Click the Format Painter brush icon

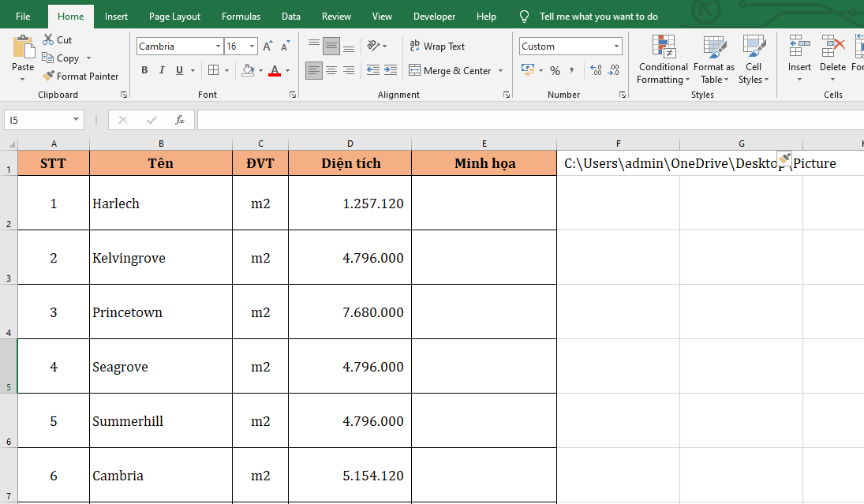tap(48, 77)
